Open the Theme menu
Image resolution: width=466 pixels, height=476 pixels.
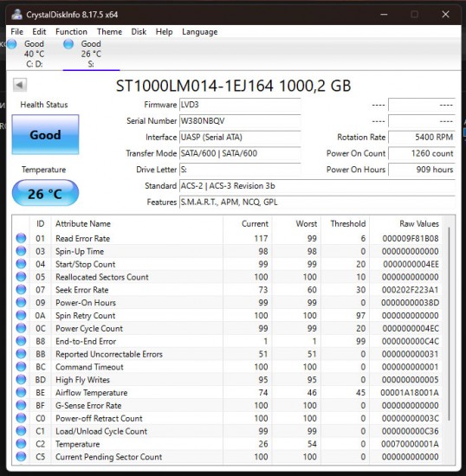tap(109, 31)
